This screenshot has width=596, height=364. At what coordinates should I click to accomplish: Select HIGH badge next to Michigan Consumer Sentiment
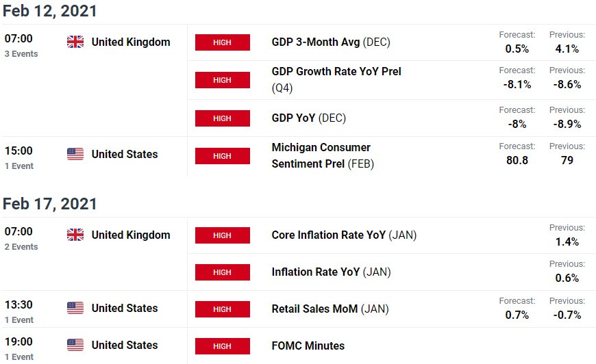[x=223, y=156]
